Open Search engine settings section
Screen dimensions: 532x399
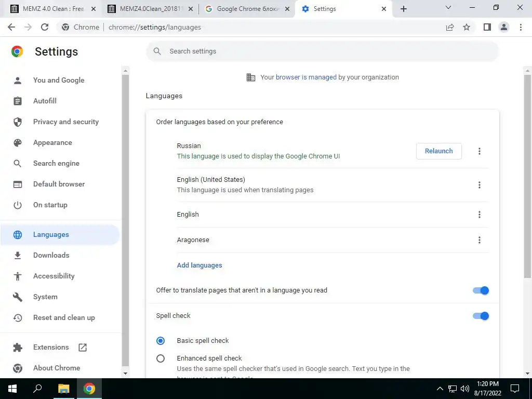[x=56, y=164]
